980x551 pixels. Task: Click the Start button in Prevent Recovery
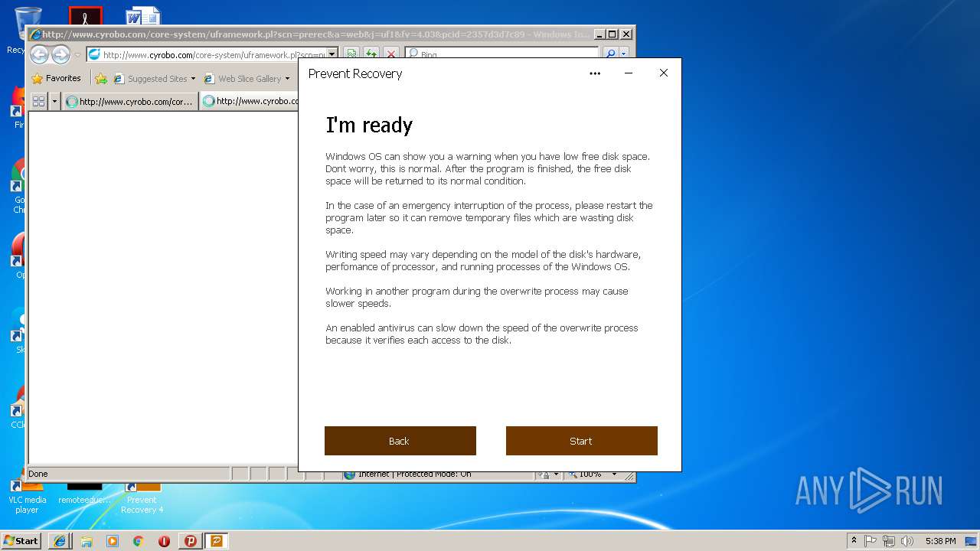[x=581, y=441]
